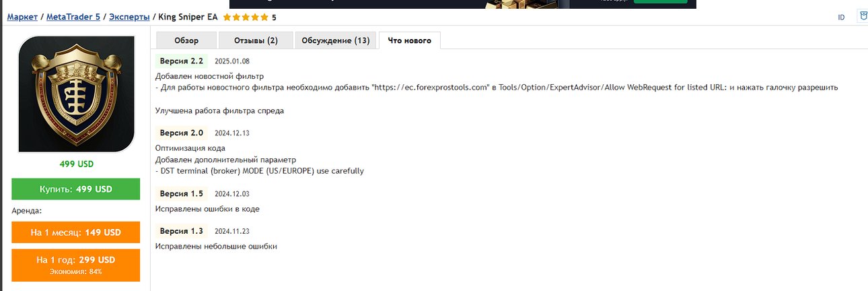Open the Эксперты breadcrumb link
The width and height of the screenshot is (868, 291).
pos(129,17)
